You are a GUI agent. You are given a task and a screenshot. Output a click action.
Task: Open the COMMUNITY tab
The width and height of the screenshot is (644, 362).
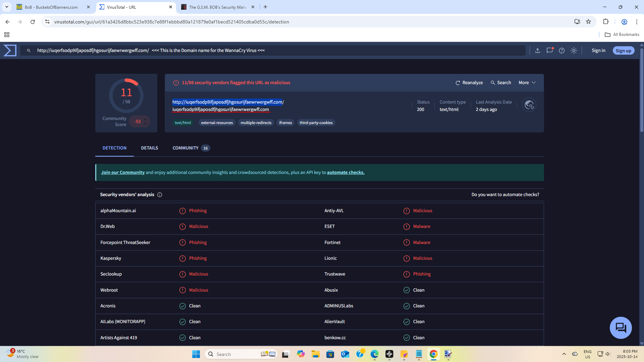point(191,148)
